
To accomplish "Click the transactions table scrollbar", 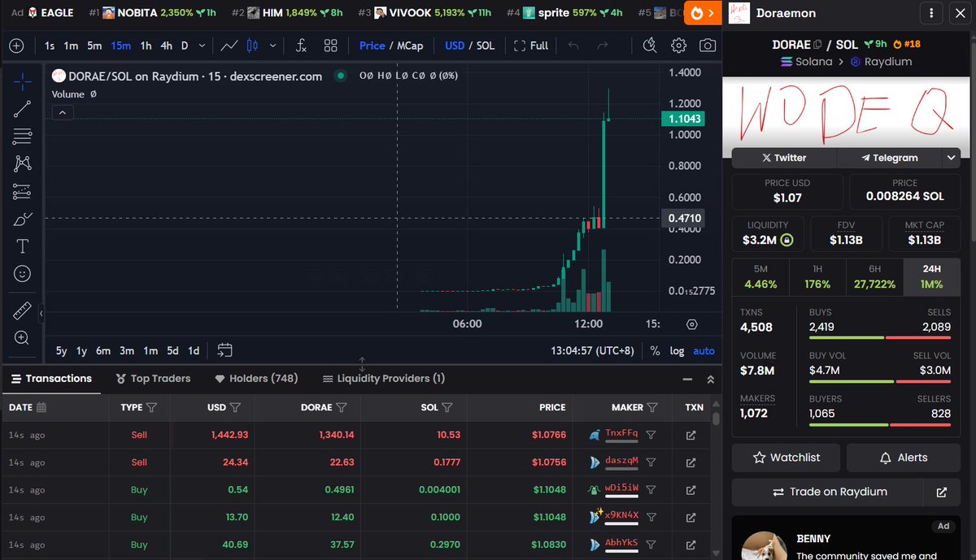I will (716, 419).
